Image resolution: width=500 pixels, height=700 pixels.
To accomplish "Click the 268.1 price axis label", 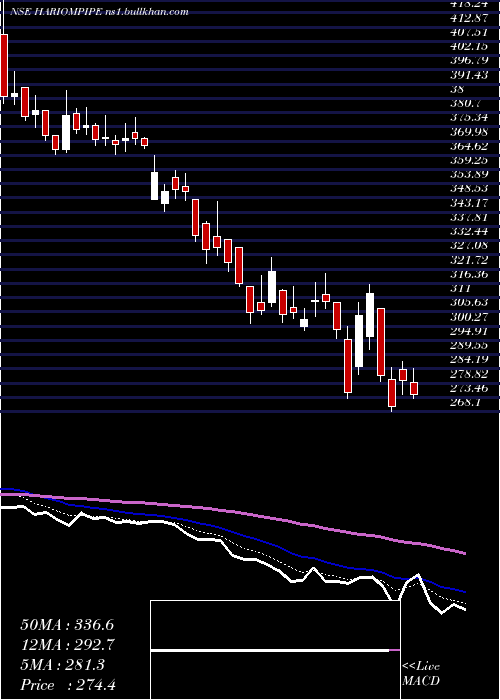I will pos(467,402).
